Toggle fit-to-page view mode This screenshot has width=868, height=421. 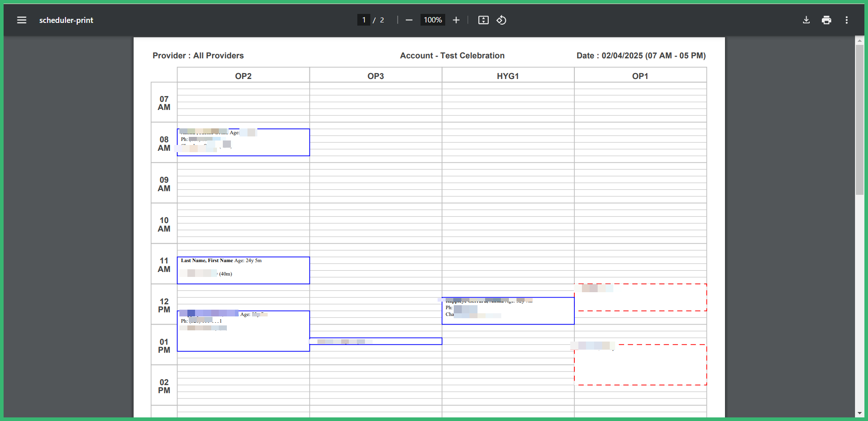(x=483, y=20)
